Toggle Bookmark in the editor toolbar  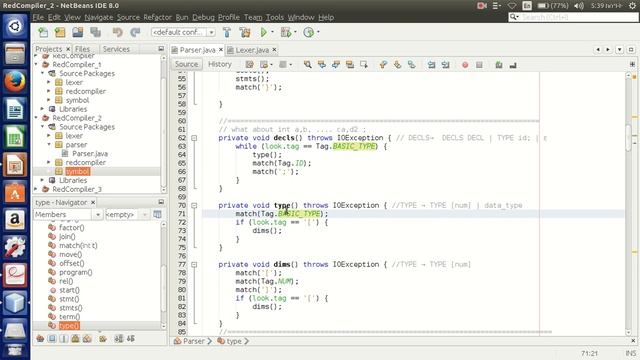point(411,64)
